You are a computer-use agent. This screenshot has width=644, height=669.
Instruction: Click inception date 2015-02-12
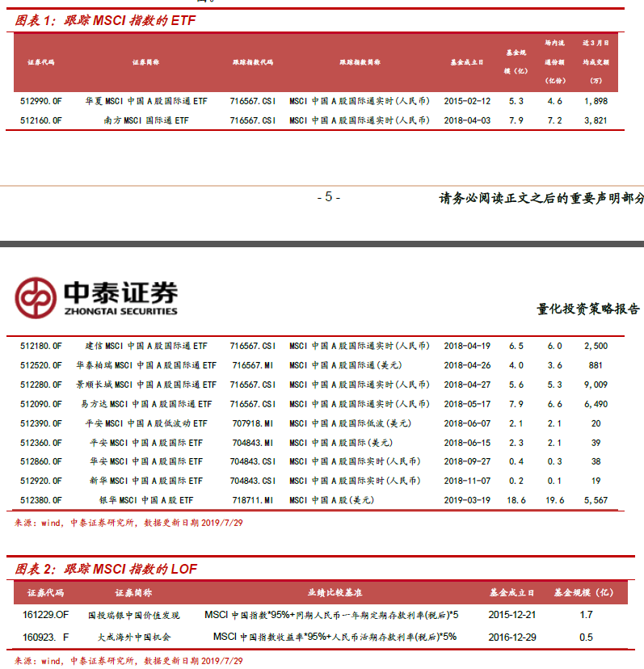[467, 101]
